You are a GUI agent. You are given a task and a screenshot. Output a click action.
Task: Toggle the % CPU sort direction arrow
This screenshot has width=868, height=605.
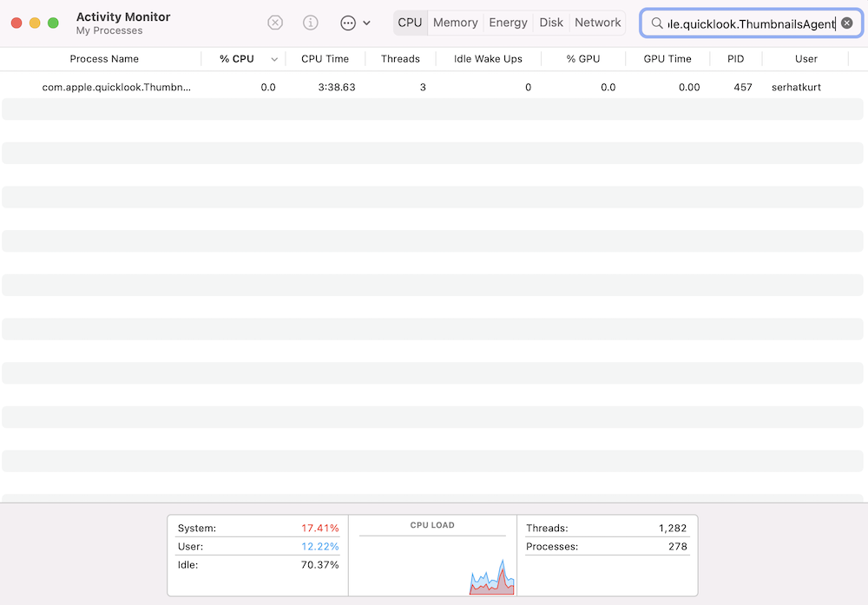274,59
